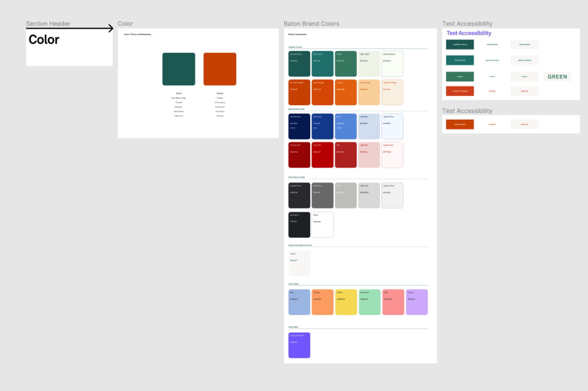This screenshot has width=588, height=391.
Task: Select the Lightest Green color swatch
Action: pyautogui.click(x=392, y=64)
